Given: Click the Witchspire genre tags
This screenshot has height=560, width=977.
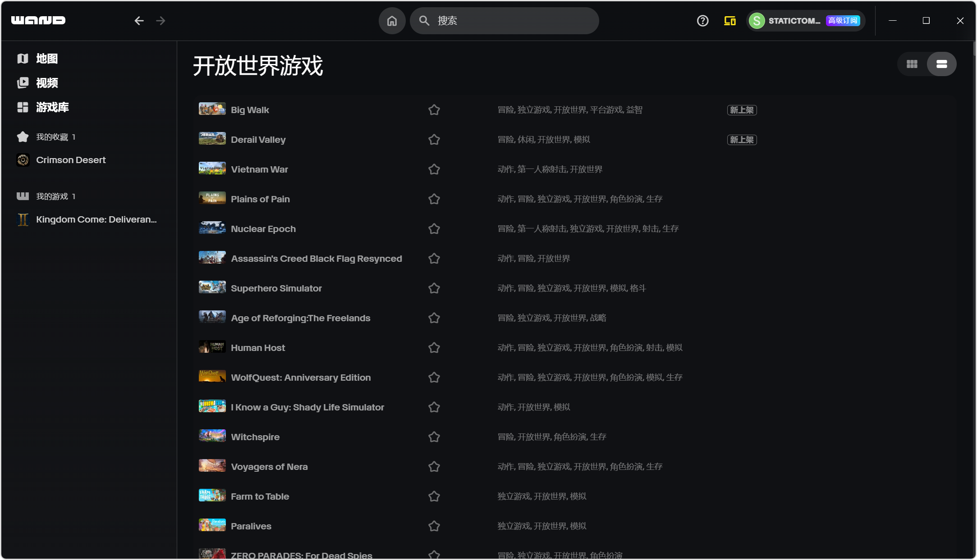Looking at the screenshot, I should (552, 437).
